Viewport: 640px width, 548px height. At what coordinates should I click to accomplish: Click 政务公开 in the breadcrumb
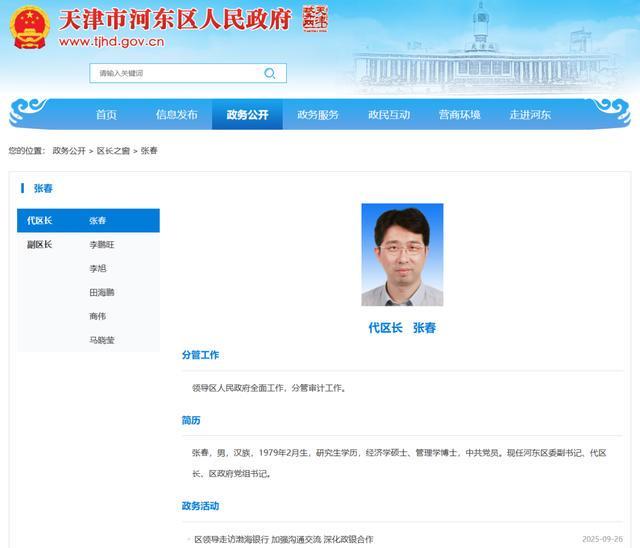click(69, 151)
